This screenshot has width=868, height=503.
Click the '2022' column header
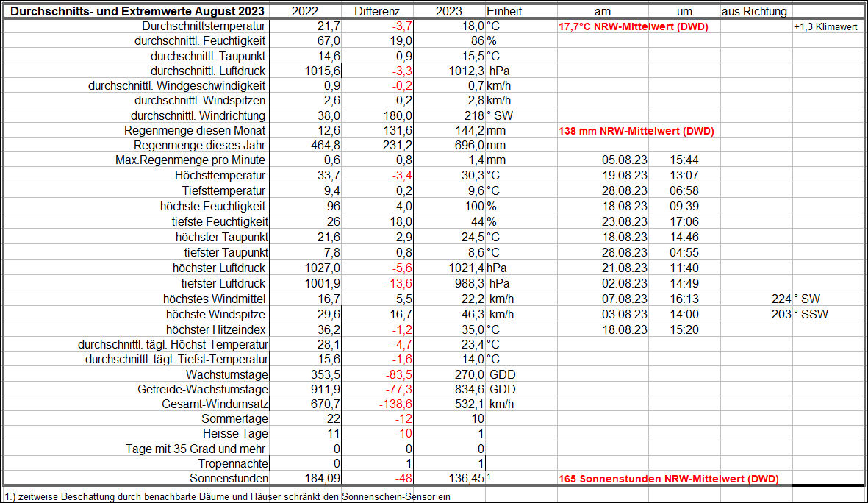(x=305, y=11)
